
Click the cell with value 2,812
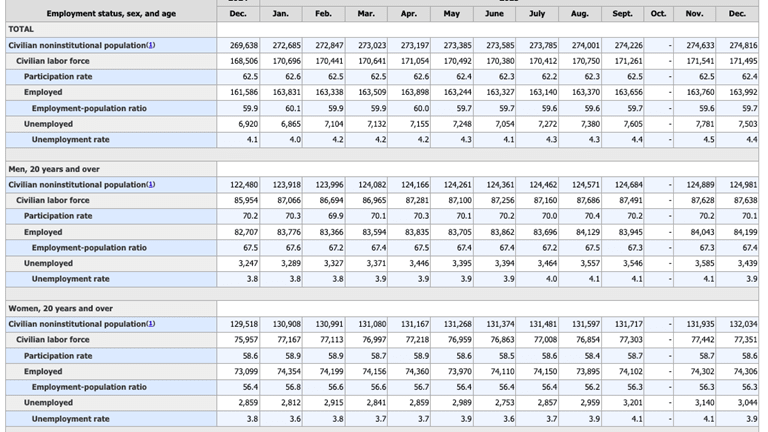281,403
